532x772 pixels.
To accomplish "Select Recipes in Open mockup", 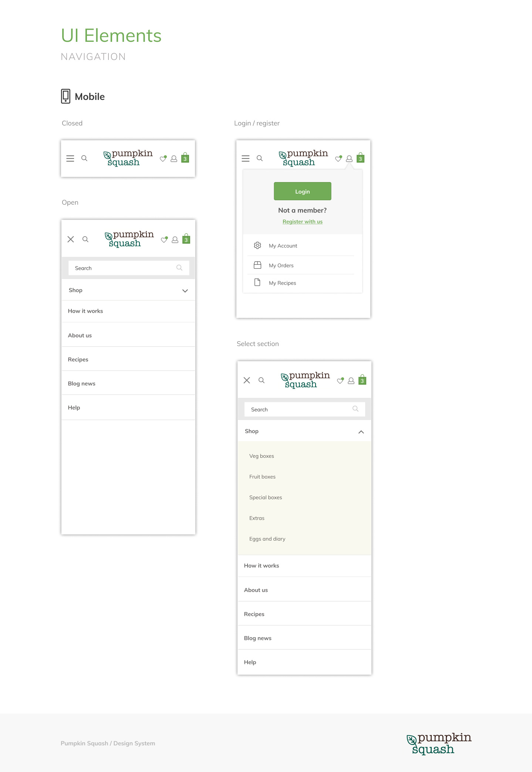I will pos(128,359).
